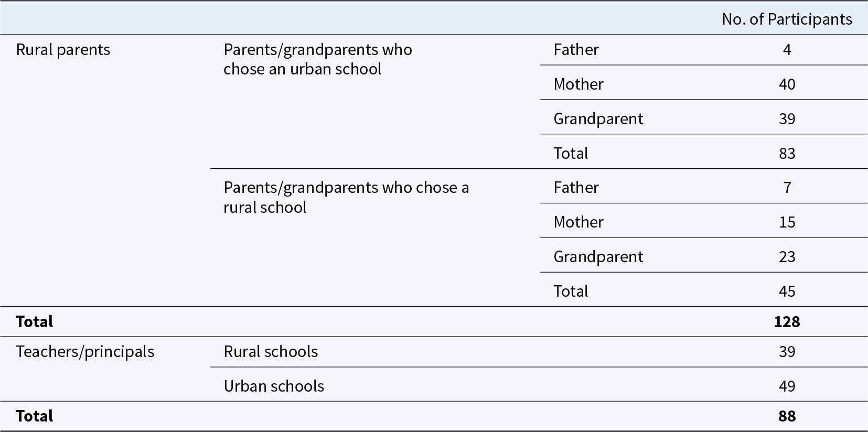This screenshot has width=868, height=432.
Task: Click the rural school Father count 7
Action: (x=787, y=188)
